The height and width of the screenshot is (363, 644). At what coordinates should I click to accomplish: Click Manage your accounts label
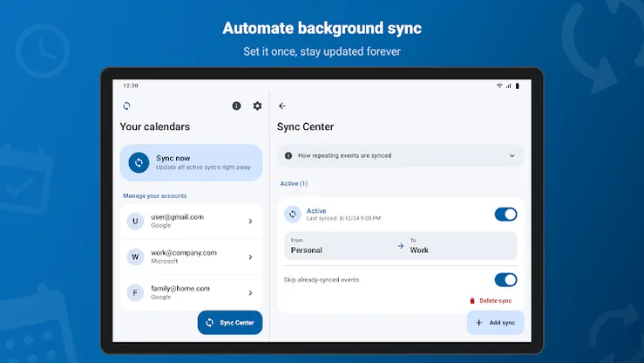tap(155, 195)
